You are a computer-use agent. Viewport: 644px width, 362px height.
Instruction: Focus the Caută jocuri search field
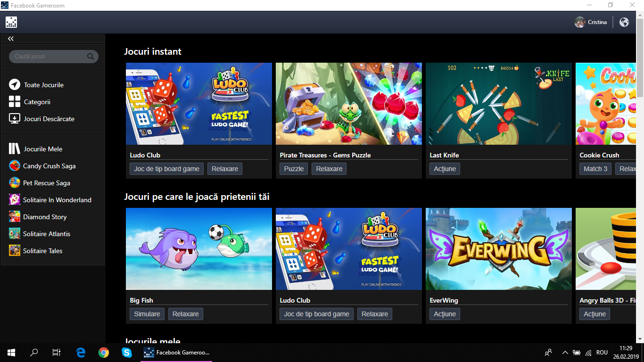tap(54, 57)
